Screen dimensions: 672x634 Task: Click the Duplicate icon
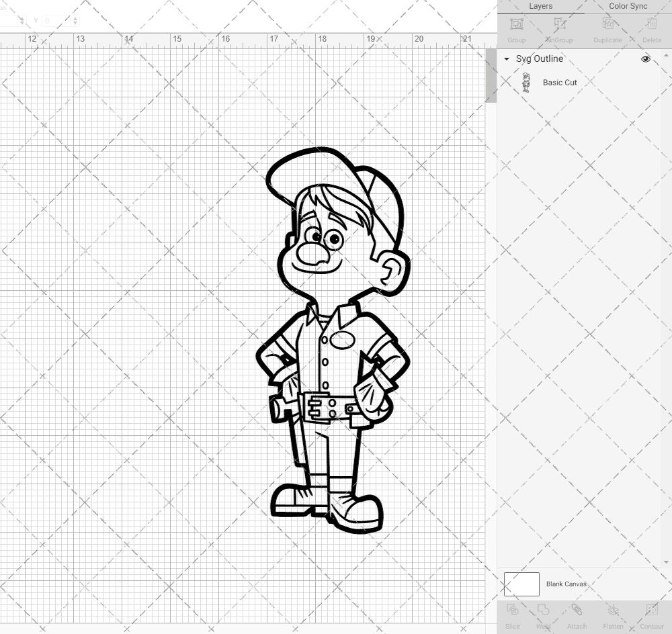point(607,28)
